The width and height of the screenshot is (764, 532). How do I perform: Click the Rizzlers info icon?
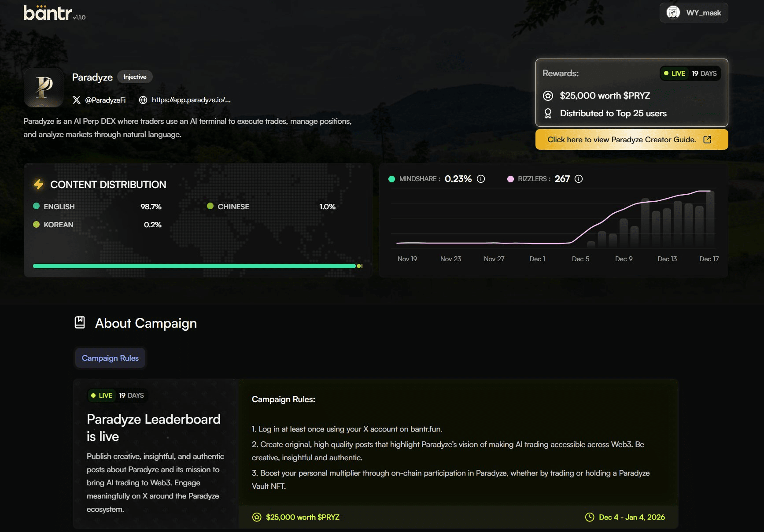[x=579, y=179]
